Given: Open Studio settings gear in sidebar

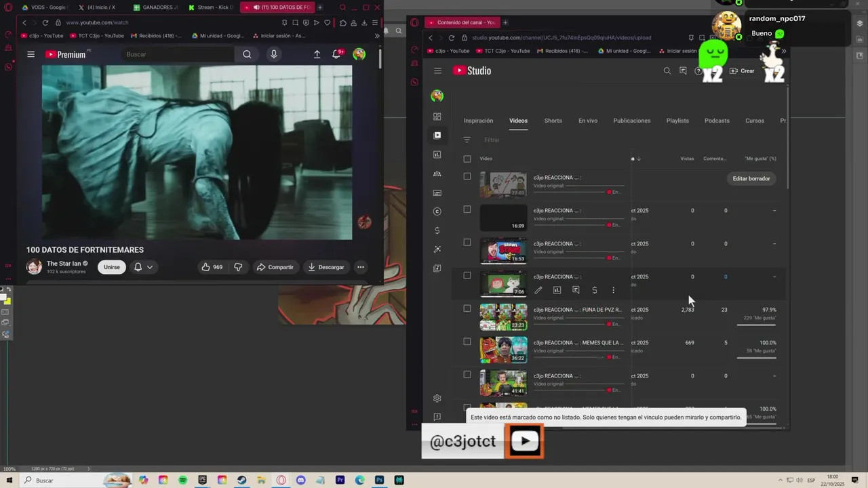Looking at the screenshot, I should tap(437, 399).
